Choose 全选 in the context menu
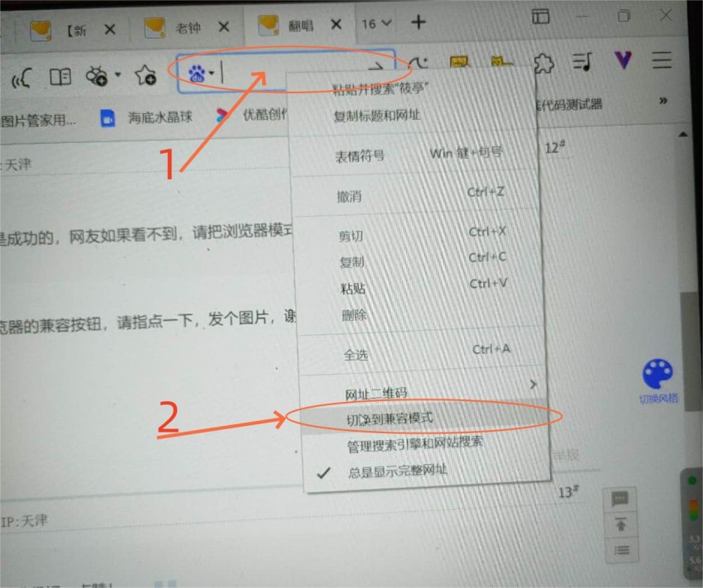The width and height of the screenshot is (703, 588). click(x=356, y=354)
